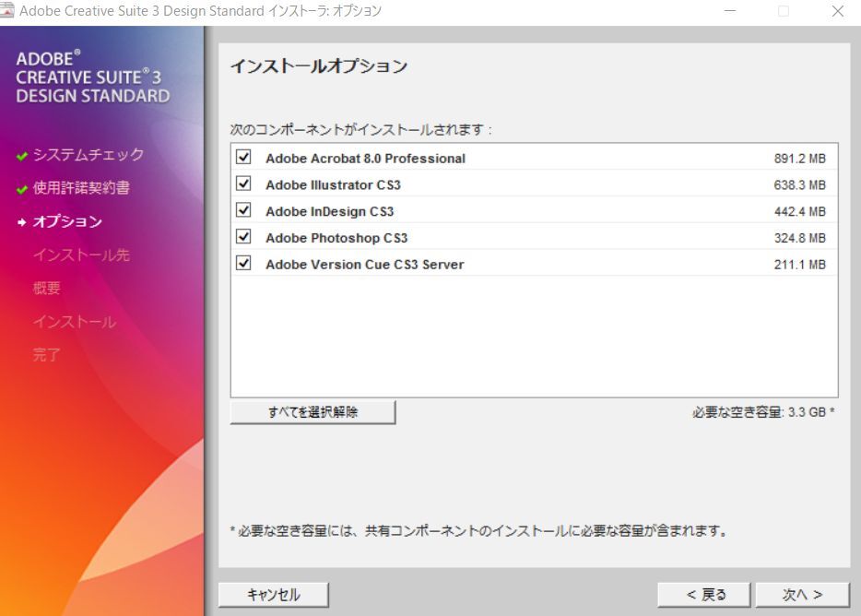This screenshot has height=616, width=861.
Task: Click the キャンセル button
Action: coord(274,595)
